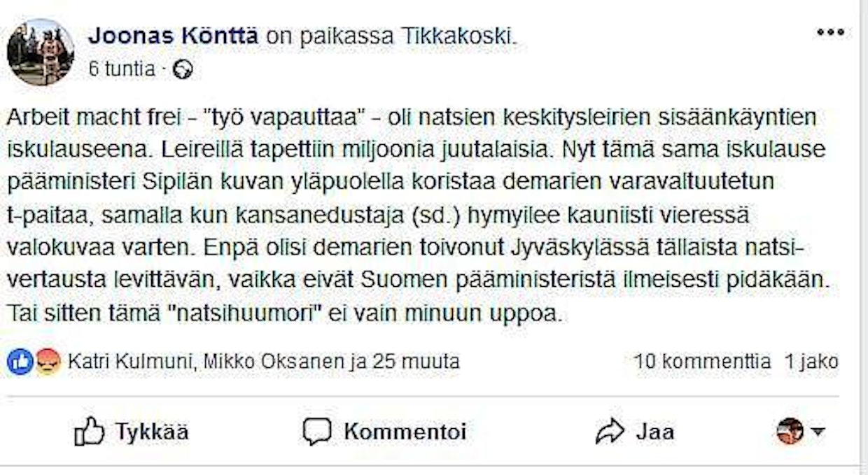
Task: Open the three-dot post options menu
Action: point(830,33)
